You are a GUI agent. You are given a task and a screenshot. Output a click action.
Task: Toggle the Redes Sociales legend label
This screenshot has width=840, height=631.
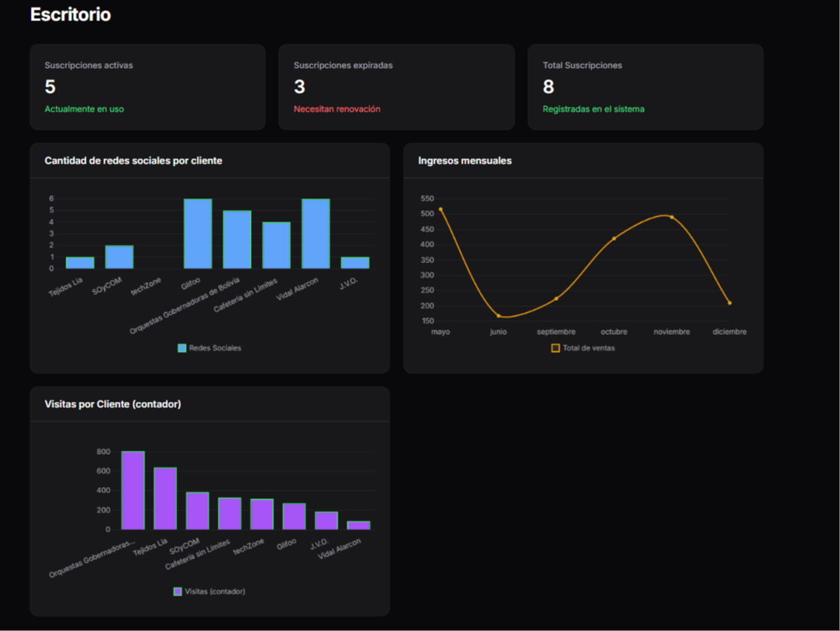[x=215, y=348]
